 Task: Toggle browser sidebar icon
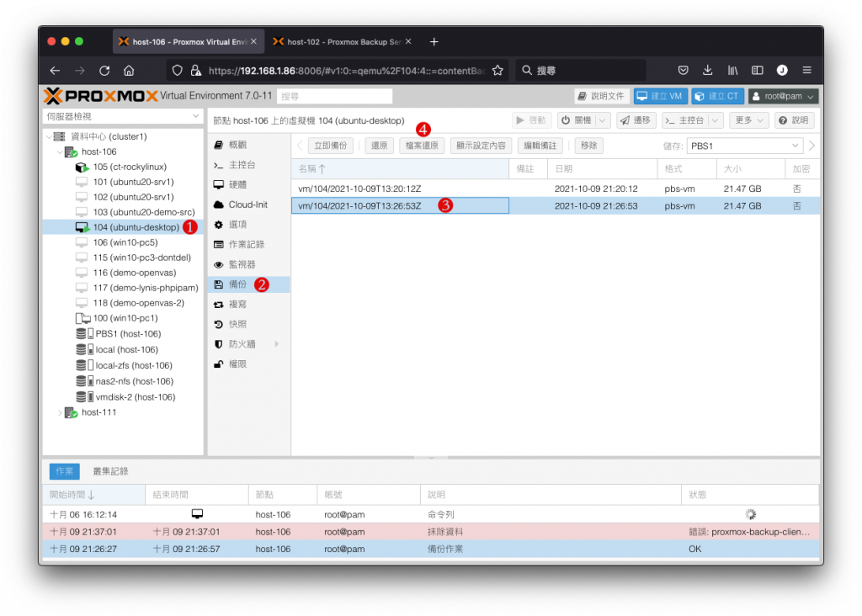[757, 71]
